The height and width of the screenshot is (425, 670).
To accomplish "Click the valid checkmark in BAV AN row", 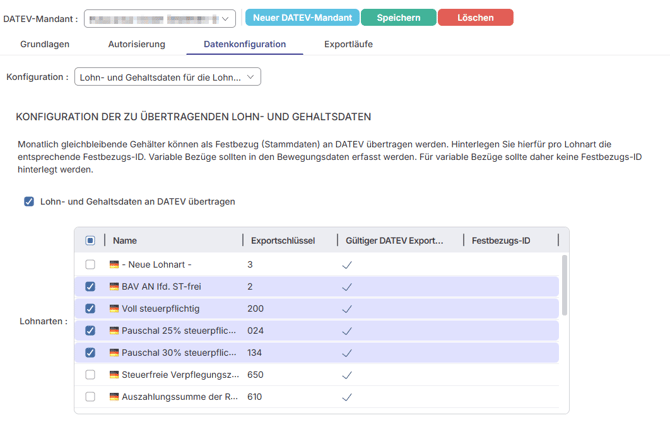I will pyautogui.click(x=347, y=287).
